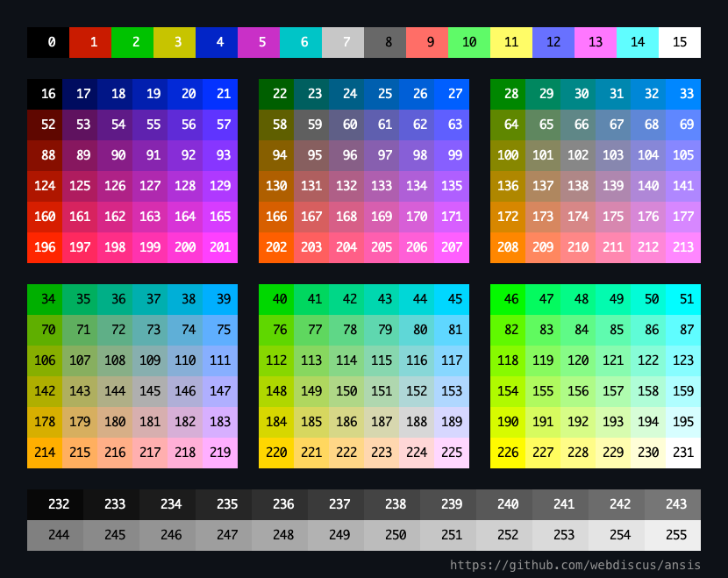Viewport: 728px width, 578px height.
Task: Open the github.com/webdiscus/ansis link
Action: point(575,565)
